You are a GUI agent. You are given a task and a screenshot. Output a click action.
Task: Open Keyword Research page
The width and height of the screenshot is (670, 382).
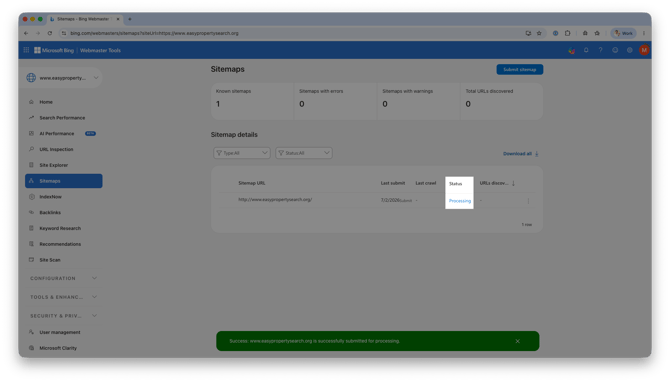click(x=63, y=228)
